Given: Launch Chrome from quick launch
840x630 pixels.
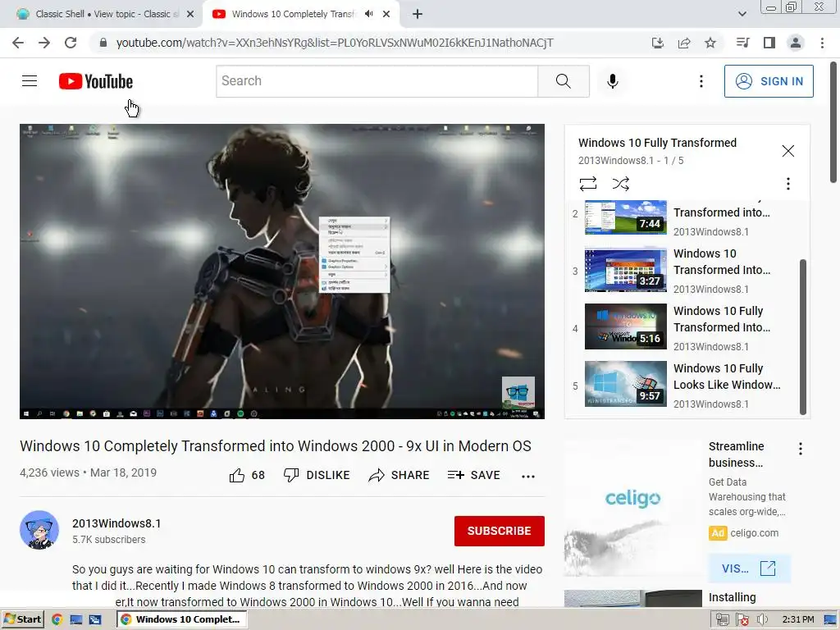Looking at the screenshot, I should point(57,620).
